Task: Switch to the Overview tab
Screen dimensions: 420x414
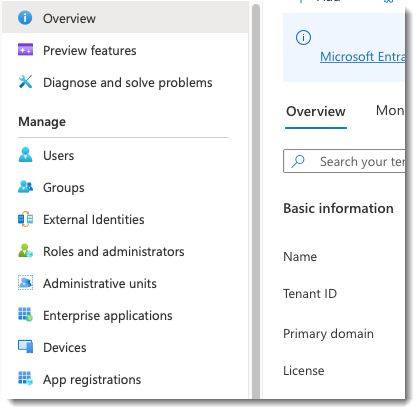Action: coord(316,111)
